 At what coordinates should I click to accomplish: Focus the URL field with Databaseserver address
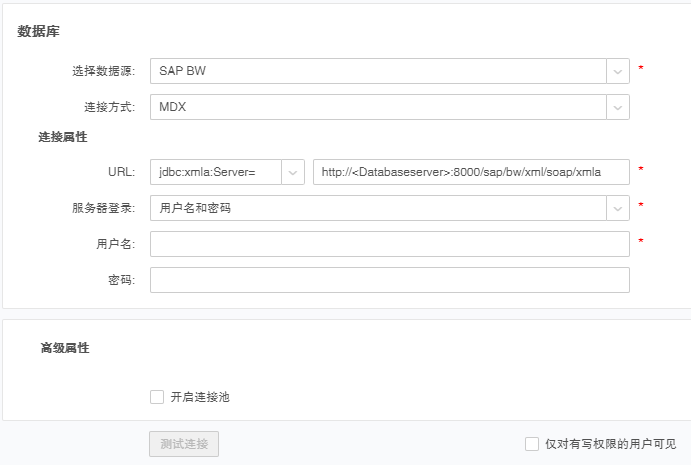coord(470,172)
